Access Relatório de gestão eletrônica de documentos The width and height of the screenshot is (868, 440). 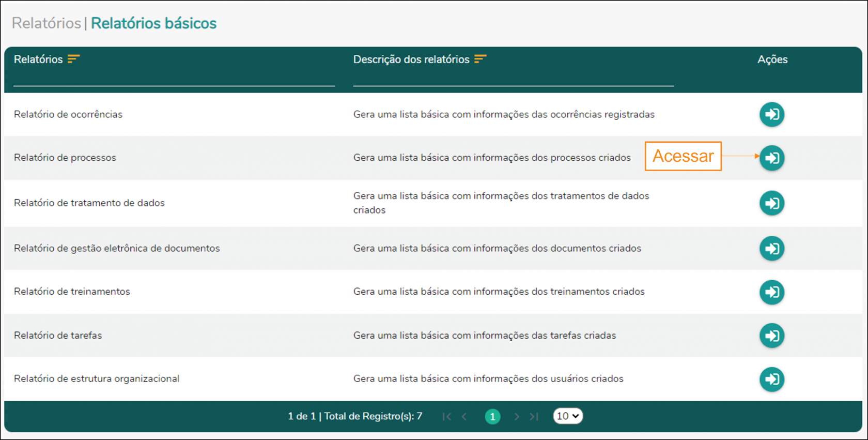pyautogui.click(x=772, y=249)
